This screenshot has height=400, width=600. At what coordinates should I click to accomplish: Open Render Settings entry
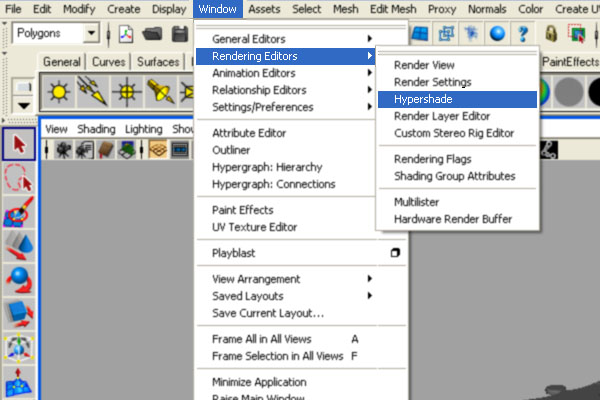click(457, 82)
